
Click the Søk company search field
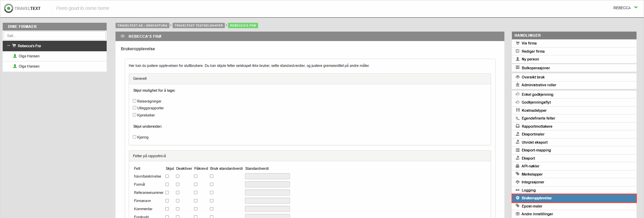pyautogui.click(x=55, y=36)
